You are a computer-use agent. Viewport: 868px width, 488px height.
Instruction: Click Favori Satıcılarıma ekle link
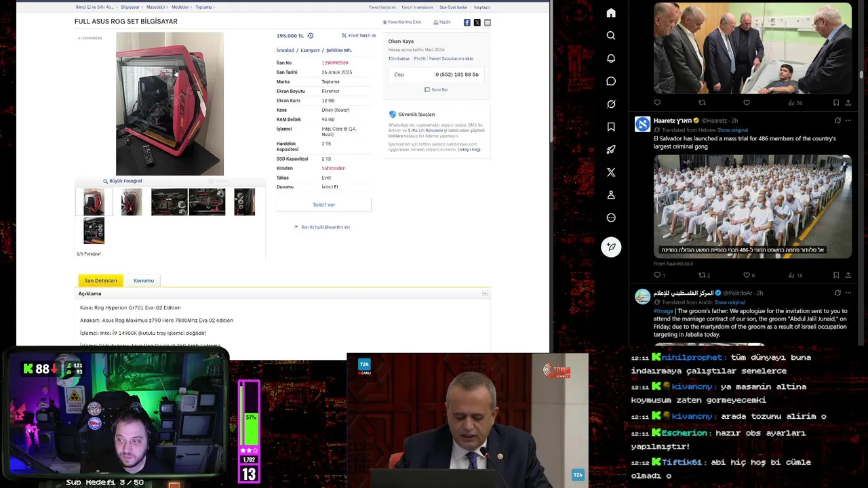[x=451, y=59]
